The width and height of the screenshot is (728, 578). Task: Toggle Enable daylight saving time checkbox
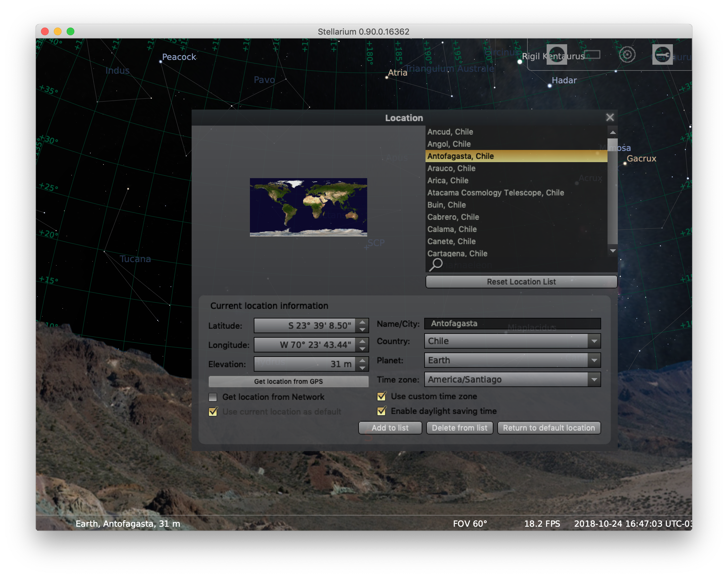pyautogui.click(x=382, y=411)
